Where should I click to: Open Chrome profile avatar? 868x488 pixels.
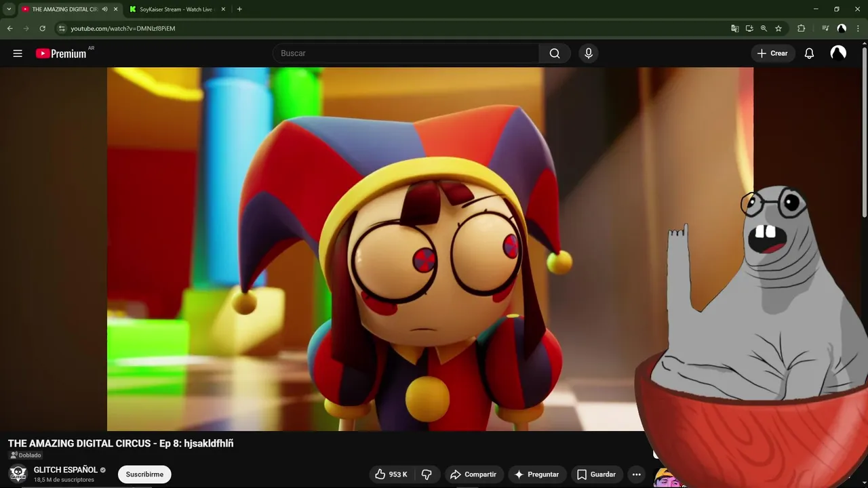pyautogui.click(x=842, y=28)
